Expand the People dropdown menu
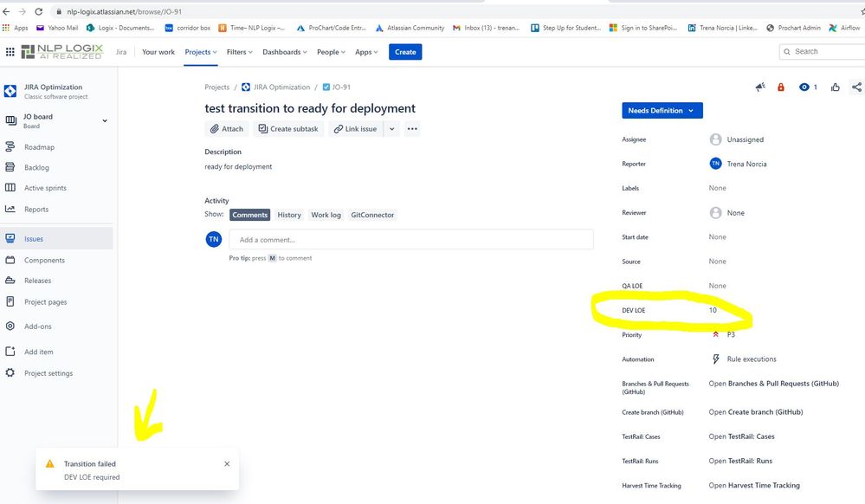Image resolution: width=865 pixels, height=504 pixels. [331, 52]
